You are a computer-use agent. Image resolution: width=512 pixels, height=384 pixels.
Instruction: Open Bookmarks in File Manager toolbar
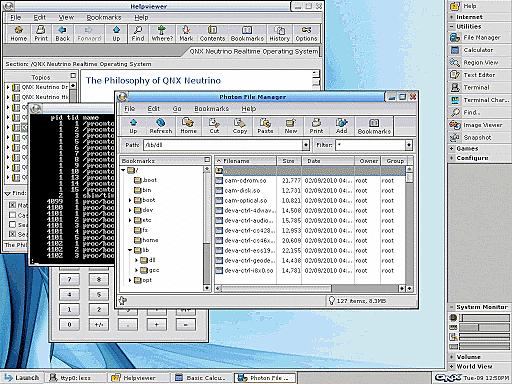pos(374,126)
